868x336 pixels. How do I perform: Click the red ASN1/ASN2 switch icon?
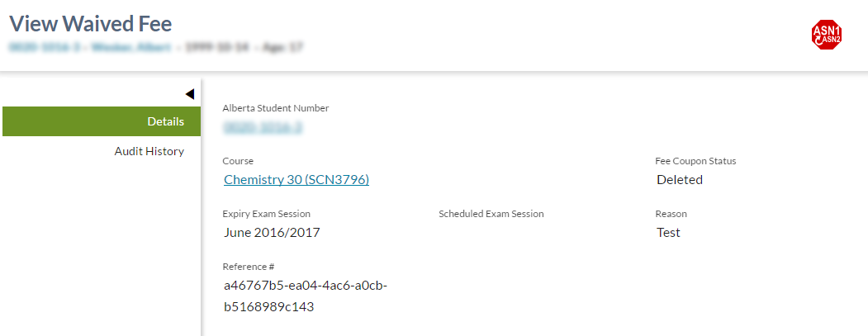826,35
